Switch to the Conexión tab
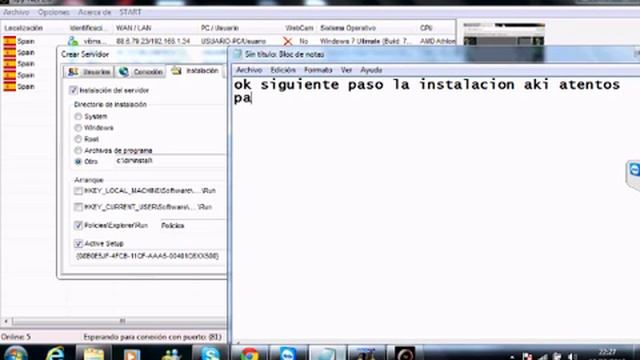The image size is (640, 360). pos(141,72)
